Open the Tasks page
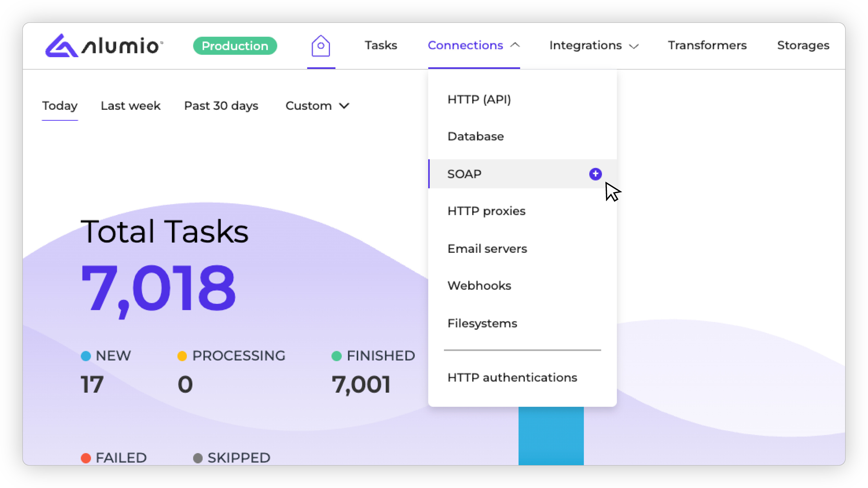This screenshot has height=488, width=868. pos(381,45)
